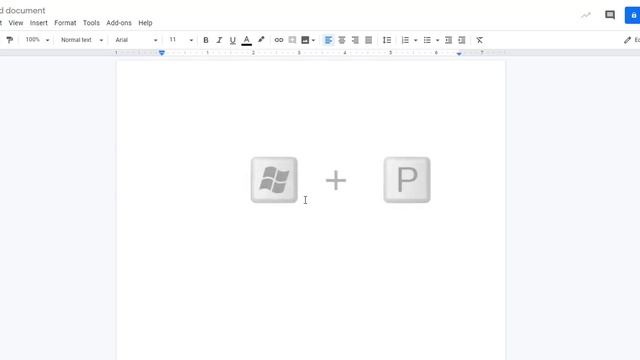The width and height of the screenshot is (640, 360).
Task: Click the Numbered list icon
Action: coord(405,40)
